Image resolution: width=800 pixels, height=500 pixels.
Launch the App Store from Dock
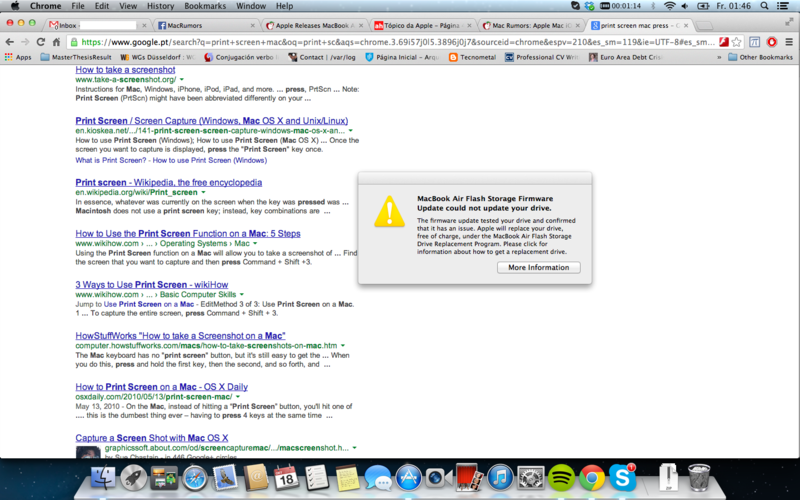coord(409,478)
